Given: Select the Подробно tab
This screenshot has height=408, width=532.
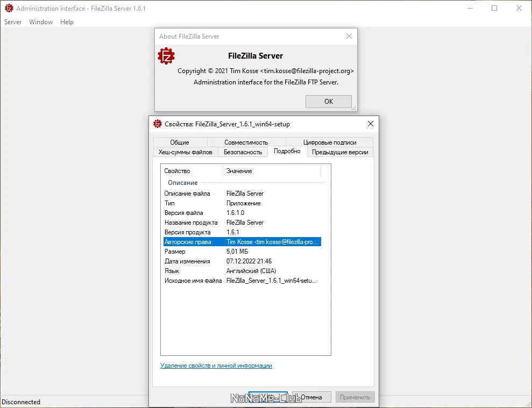Looking at the screenshot, I should click(x=287, y=151).
